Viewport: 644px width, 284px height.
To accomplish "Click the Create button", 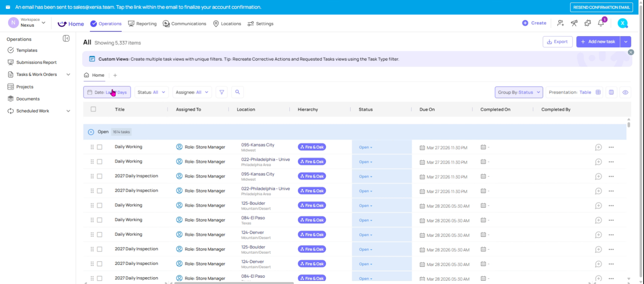I will pyautogui.click(x=534, y=23).
